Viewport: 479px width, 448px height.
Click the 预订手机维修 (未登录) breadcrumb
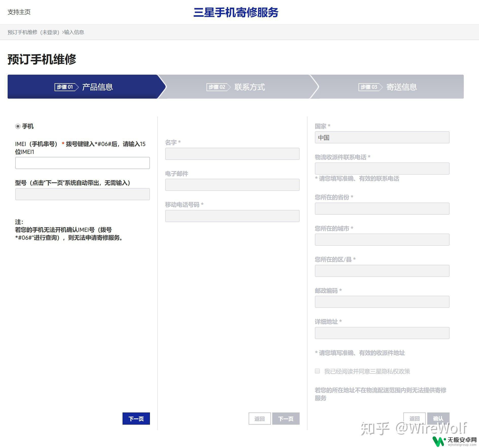point(33,32)
